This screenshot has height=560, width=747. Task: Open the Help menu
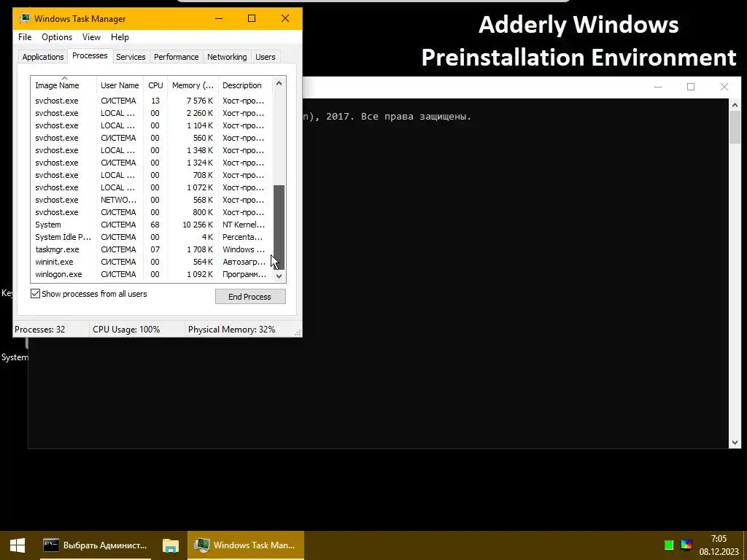(120, 37)
